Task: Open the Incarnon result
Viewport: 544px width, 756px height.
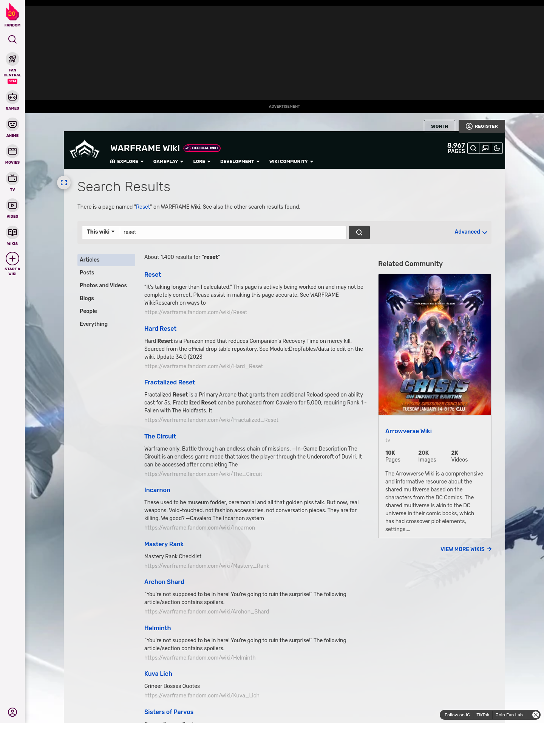Action: pyautogui.click(x=157, y=490)
